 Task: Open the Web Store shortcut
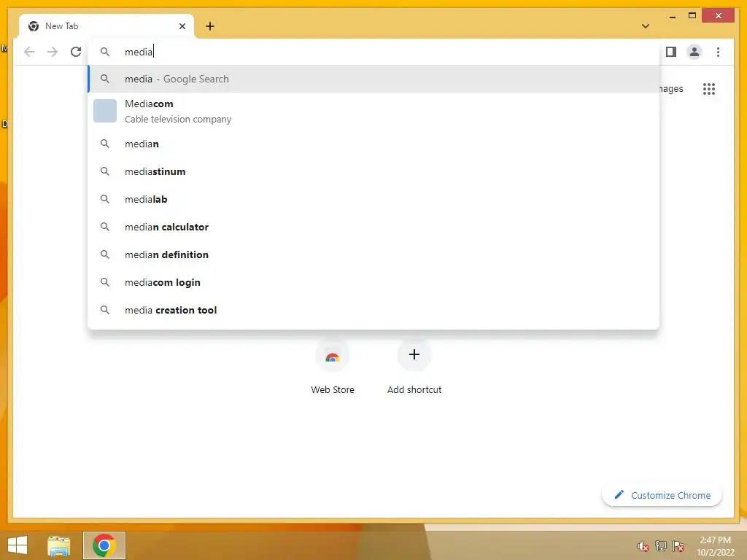[333, 367]
